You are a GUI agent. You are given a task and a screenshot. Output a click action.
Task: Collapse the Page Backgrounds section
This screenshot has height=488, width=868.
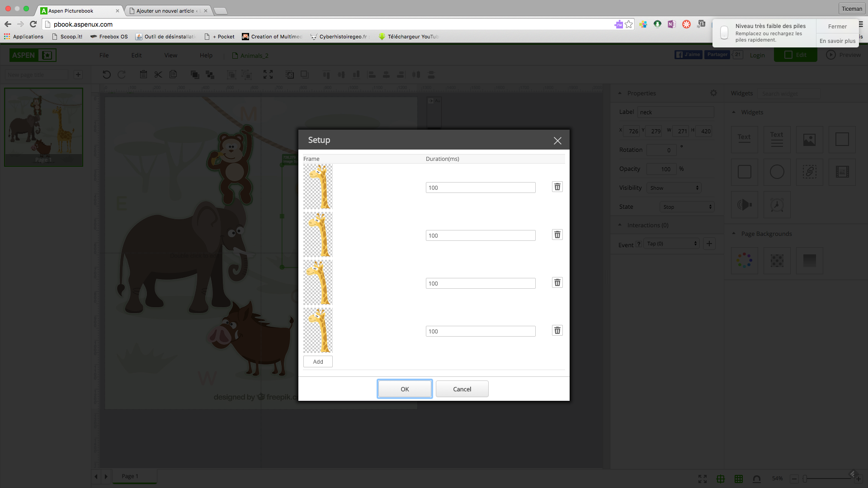[x=734, y=234]
